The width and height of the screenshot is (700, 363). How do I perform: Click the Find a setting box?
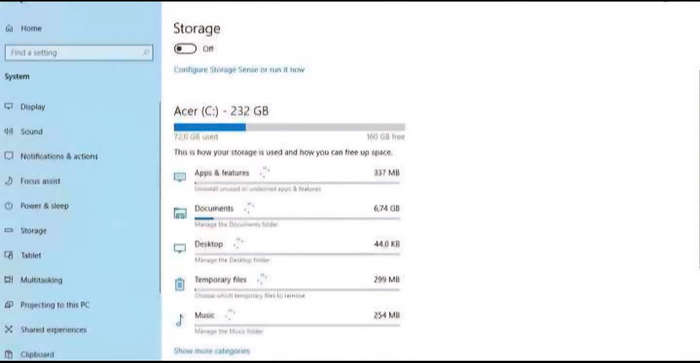[79, 53]
